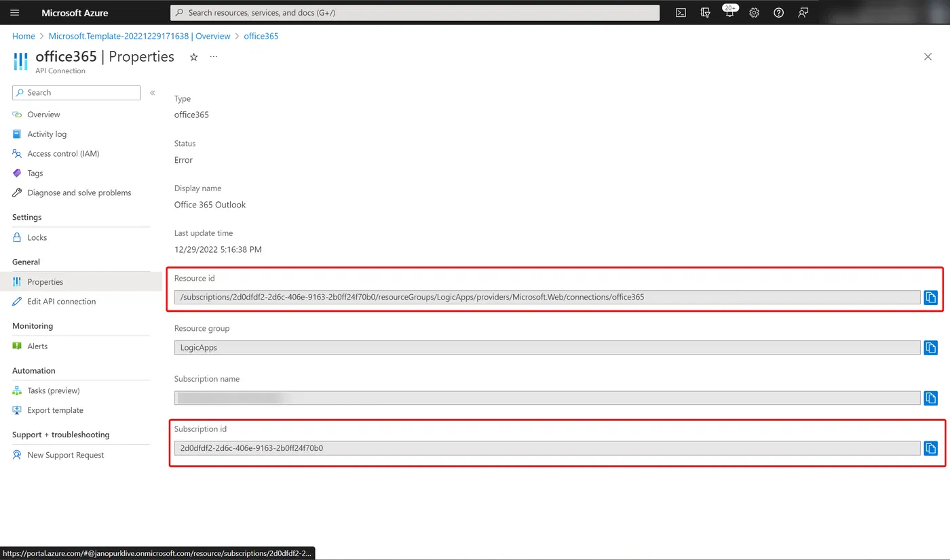Focus the sidebar Search field
950x560 pixels.
76,93
